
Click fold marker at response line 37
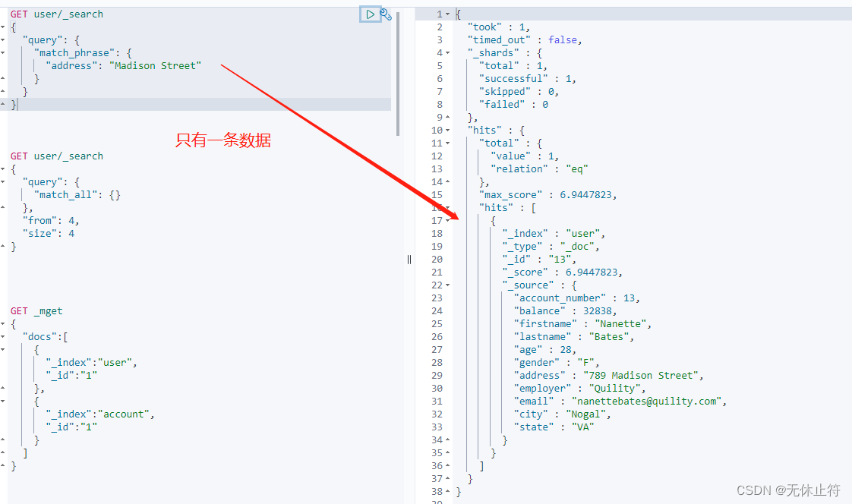pyautogui.click(x=448, y=479)
